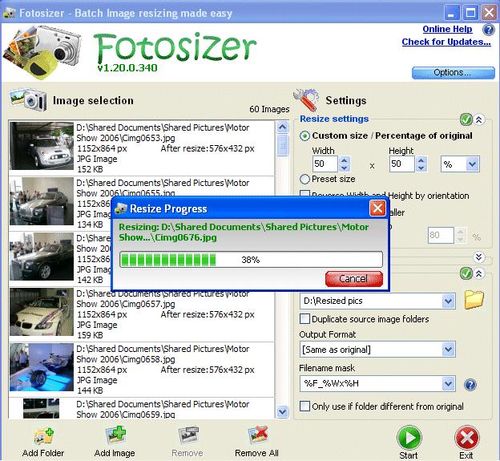Click the Add Folder icon
The height and width of the screenshot is (461, 500).
point(44,436)
